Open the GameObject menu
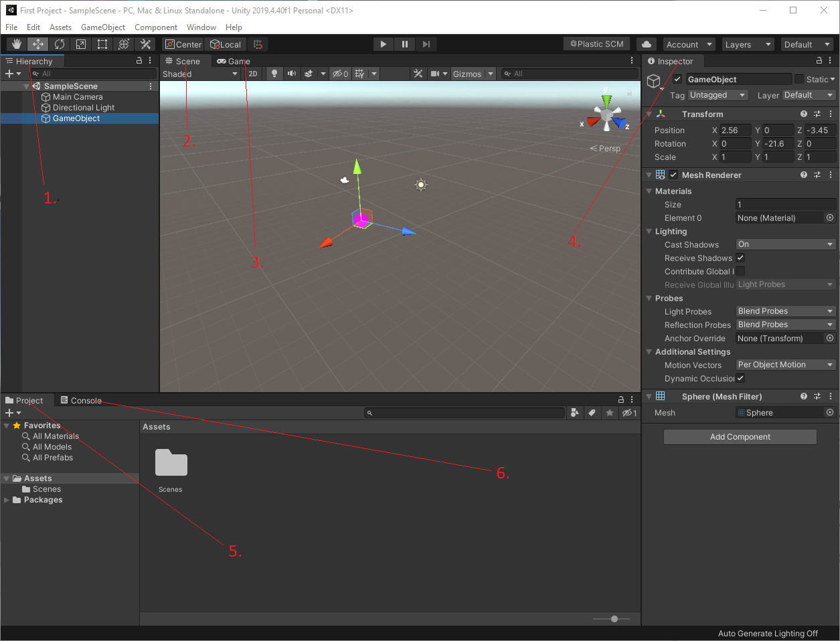 click(x=103, y=27)
